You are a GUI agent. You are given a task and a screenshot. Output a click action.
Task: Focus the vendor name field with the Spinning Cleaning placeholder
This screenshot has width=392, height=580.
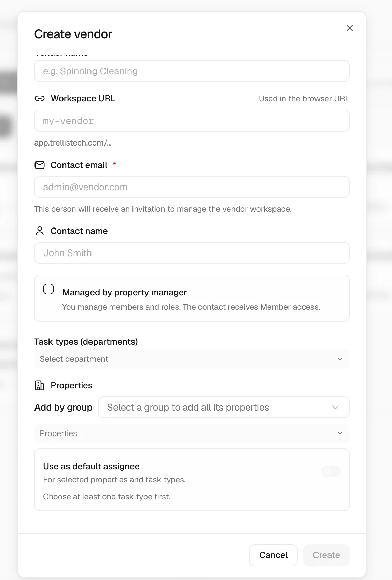(192, 71)
